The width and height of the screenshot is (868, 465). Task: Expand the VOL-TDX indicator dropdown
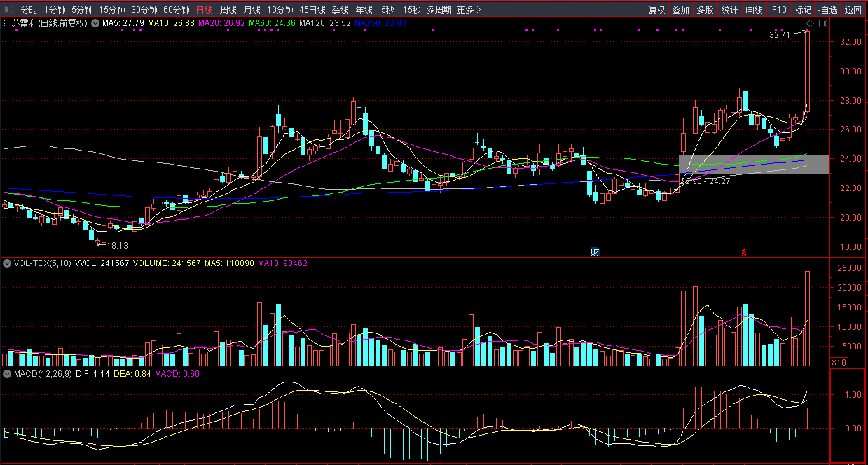(7, 263)
